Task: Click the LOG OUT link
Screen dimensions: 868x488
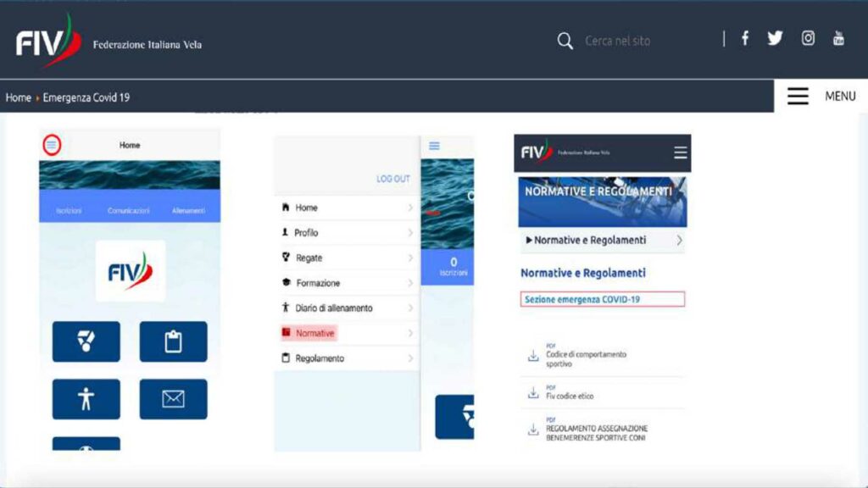Action: tap(392, 179)
